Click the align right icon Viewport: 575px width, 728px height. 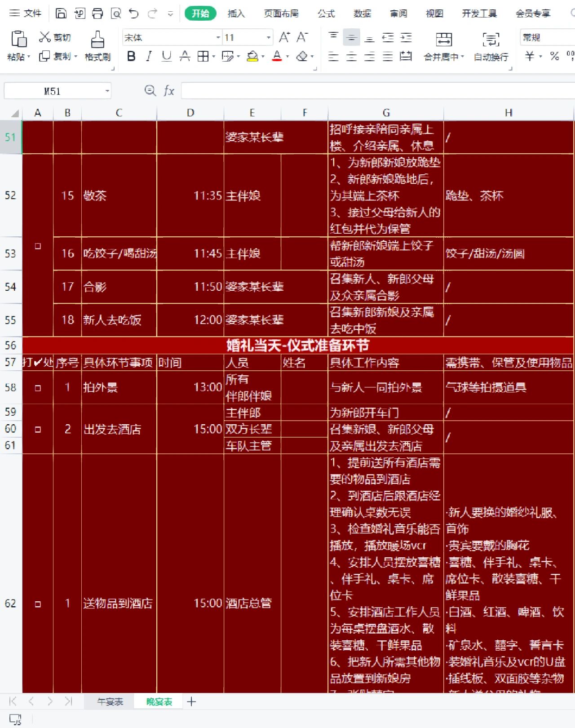(x=369, y=57)
